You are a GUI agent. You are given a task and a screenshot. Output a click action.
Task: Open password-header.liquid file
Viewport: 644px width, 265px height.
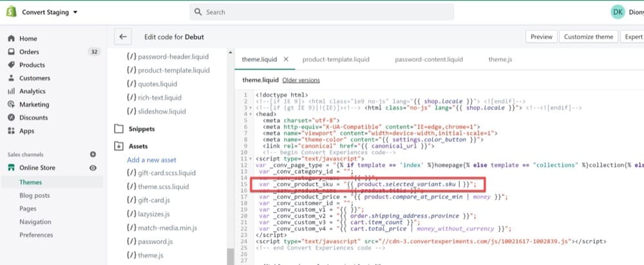coord(167,57)
